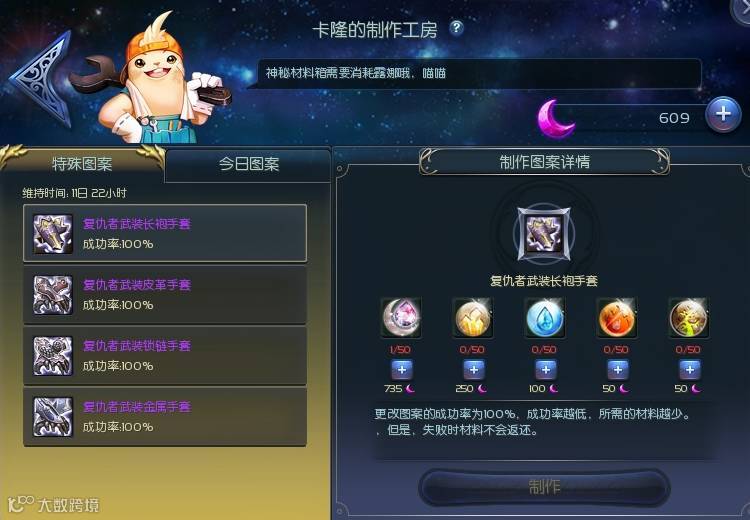Select the orange fire material icon
The height and width of the screenshot is (520, 750).
(x=617, y=318)
